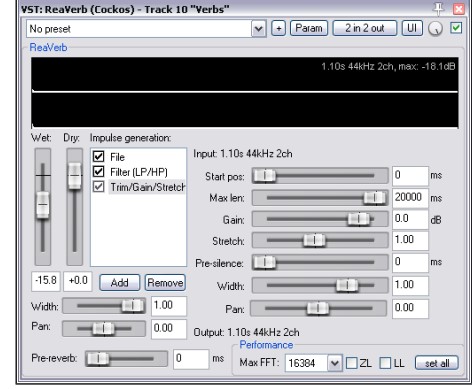Click the pin window icon in title bar
472x390 pixels.
click(438, 9)
